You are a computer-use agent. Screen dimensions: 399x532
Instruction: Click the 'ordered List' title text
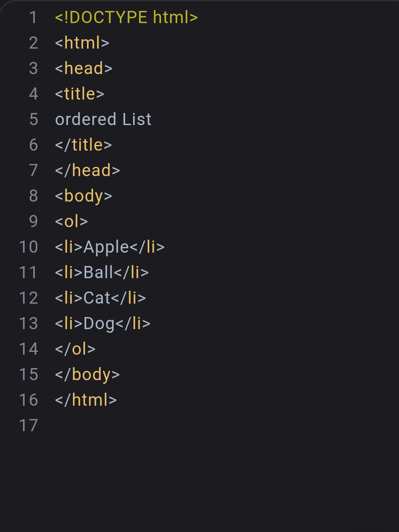click(x=103, y=119)
